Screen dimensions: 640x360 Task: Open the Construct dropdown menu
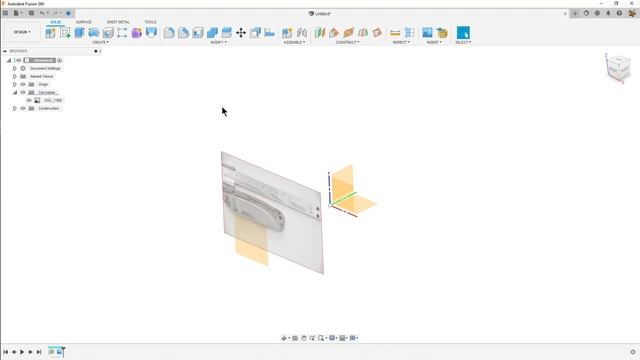point(347,42)
